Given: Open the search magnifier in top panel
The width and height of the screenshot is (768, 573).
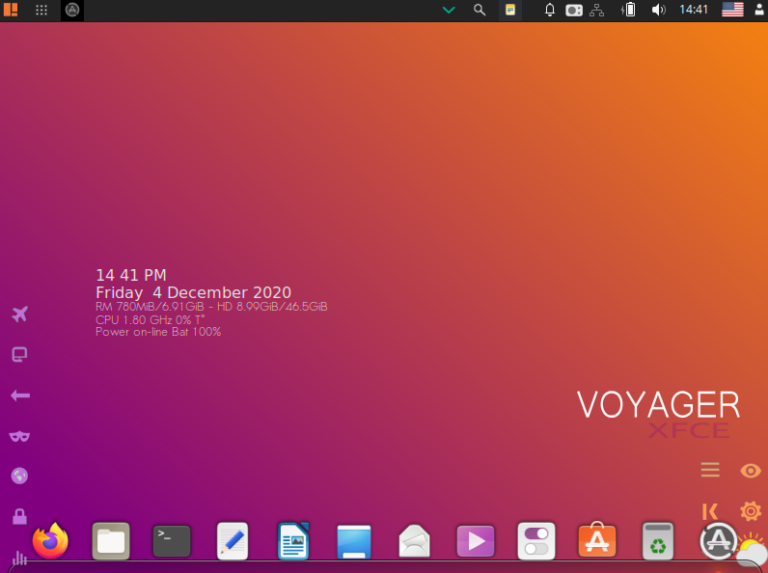Looking at the screenshot, I should (x=480, y=10).
